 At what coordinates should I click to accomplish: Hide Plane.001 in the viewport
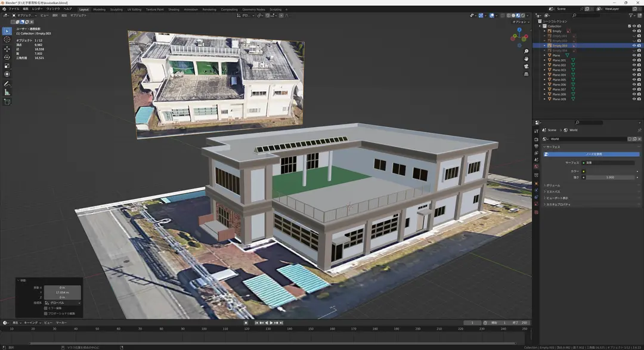click(634, 60)
